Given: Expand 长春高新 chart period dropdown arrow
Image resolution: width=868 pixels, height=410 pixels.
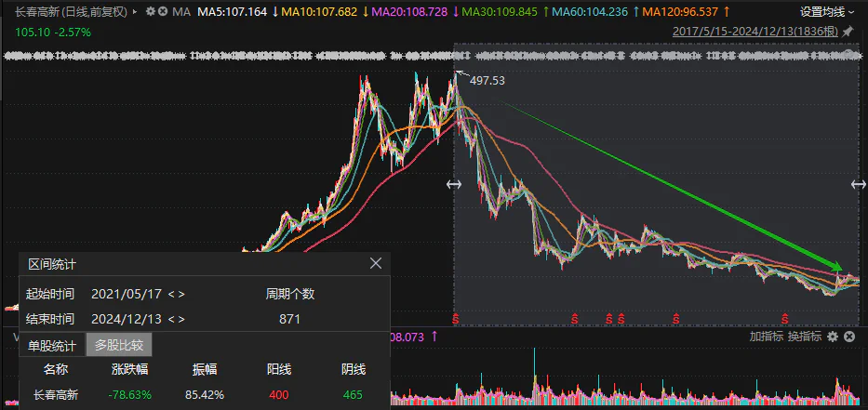Looking at the screenshot, I should pos(137,12).
